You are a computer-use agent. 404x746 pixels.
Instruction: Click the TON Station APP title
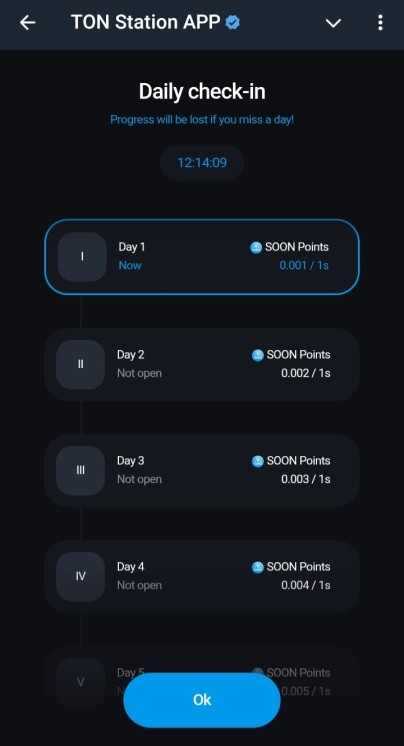pyautogui.click(x=146, y=22)
